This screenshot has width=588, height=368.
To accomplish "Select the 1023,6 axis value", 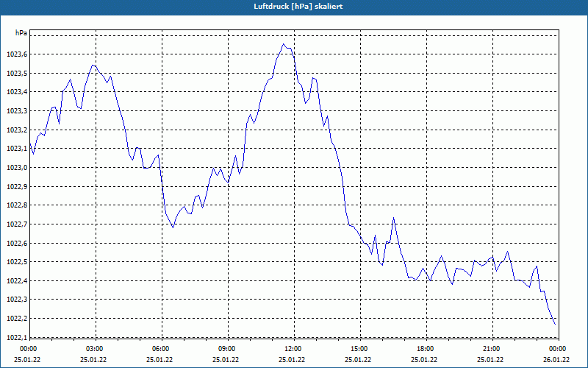I will pyautogui.click(x=17, y=54).
